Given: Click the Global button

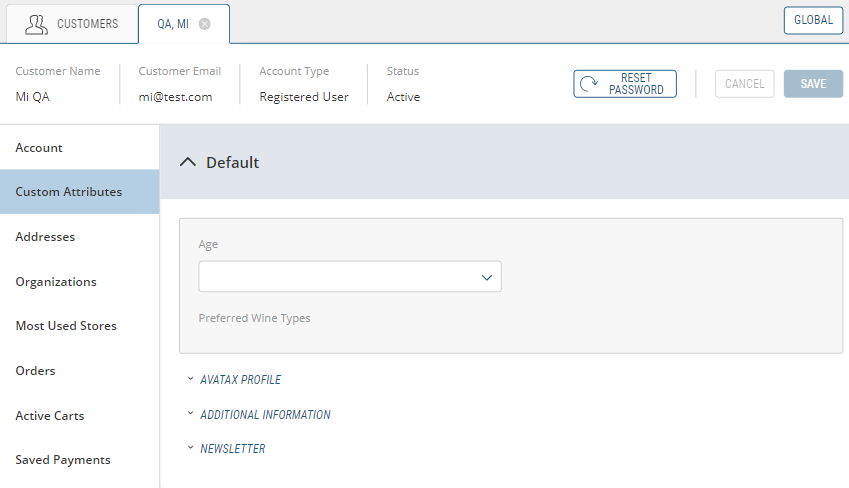Looking at the screenshot, I should pos(813,20).
